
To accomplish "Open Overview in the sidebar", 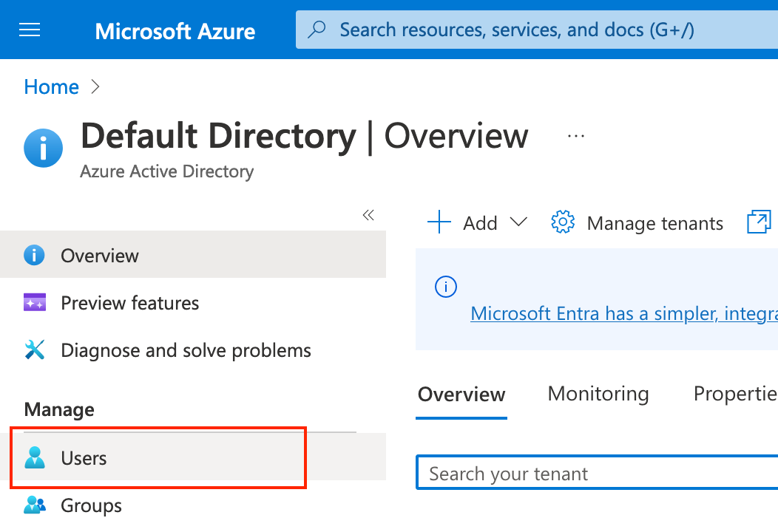I will (193, 255).
